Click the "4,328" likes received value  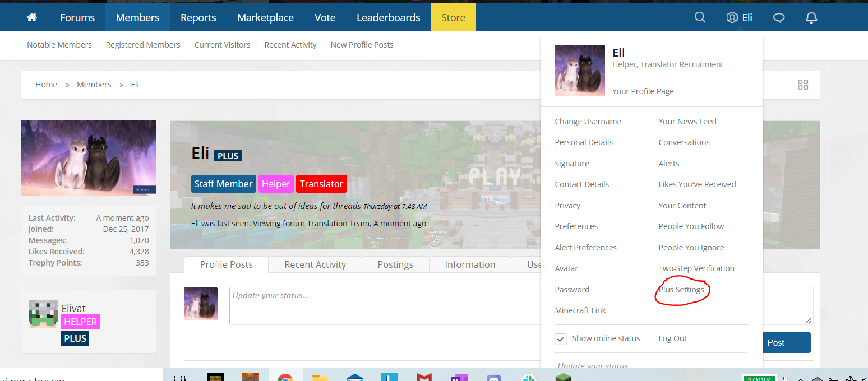pos(139,252)
